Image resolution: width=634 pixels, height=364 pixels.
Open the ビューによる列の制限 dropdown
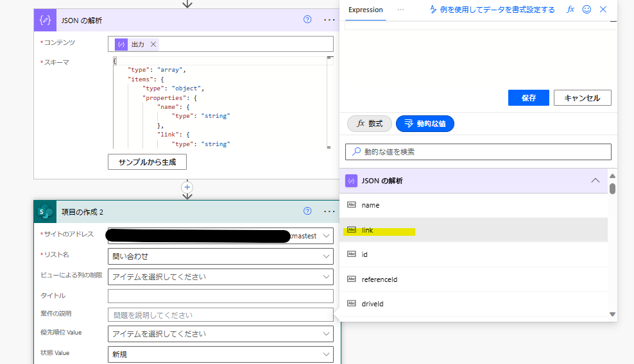click(221, 277)
